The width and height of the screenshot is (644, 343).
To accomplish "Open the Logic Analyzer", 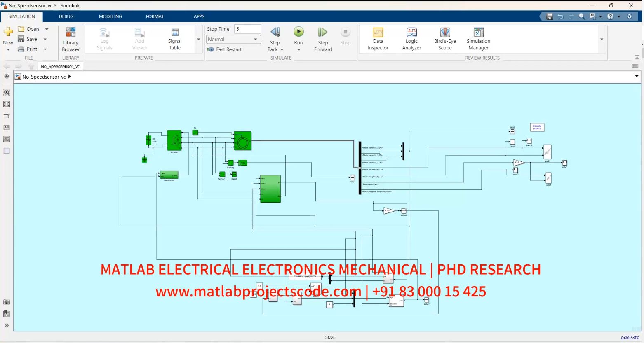I will pyautogui.click(x=411, y=38).
